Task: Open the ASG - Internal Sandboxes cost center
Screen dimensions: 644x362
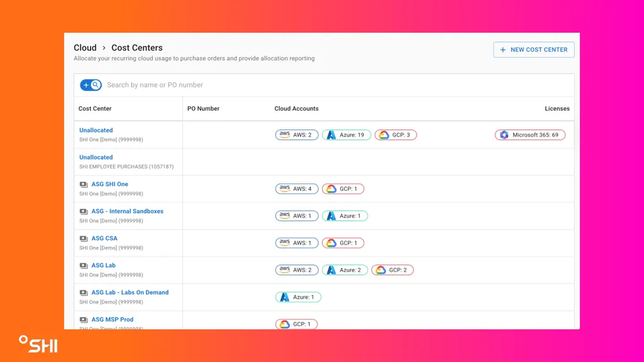Action: 127,211
